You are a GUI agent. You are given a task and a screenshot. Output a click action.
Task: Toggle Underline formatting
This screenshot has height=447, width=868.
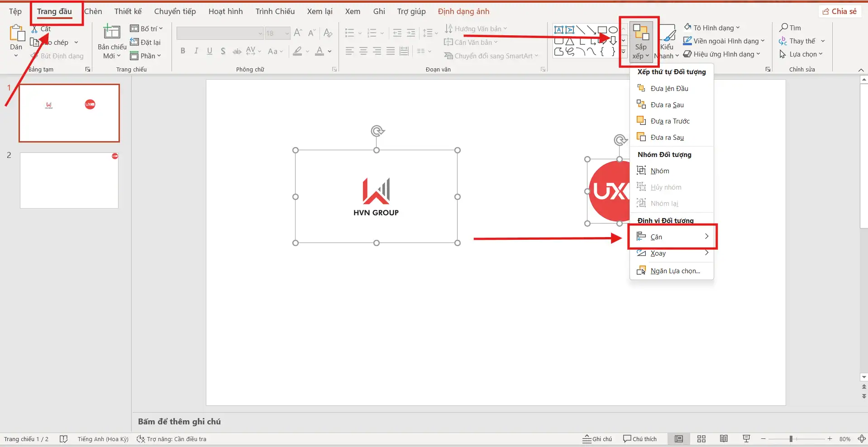210,51
